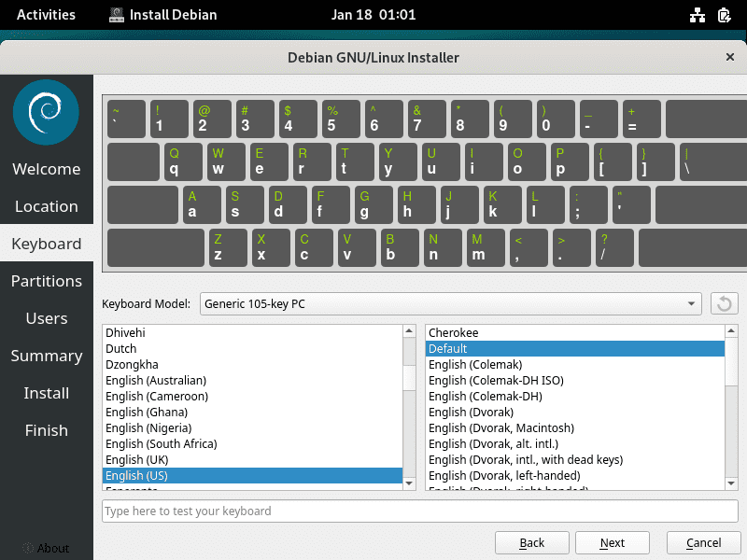Select English (Dvorak, intl., with dead keys)

575,459
